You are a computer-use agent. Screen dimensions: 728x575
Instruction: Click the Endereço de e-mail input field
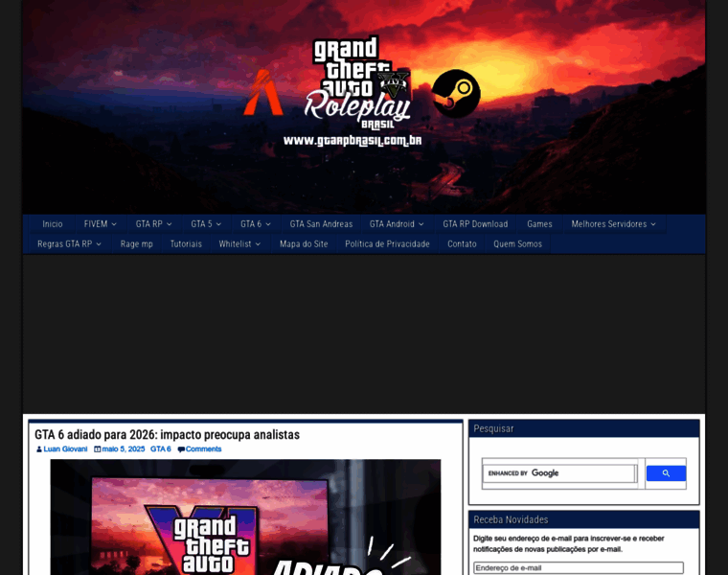coord(579,568)
